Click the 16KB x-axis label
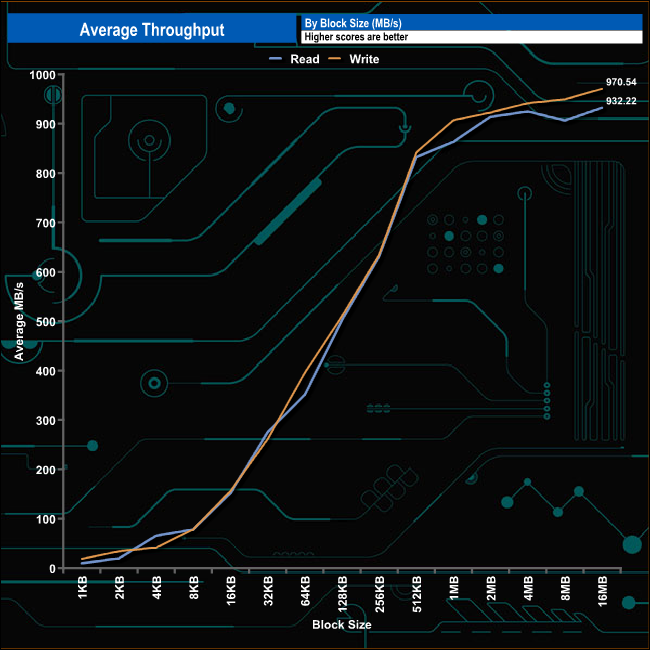The height and width of the screenshot is (650, 650). (231, 590)
